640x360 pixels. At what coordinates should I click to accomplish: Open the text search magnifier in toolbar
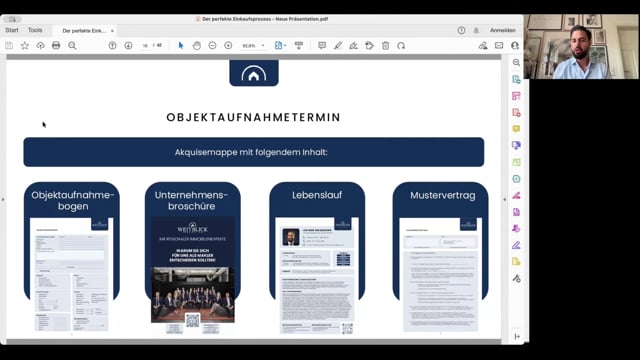72,46
